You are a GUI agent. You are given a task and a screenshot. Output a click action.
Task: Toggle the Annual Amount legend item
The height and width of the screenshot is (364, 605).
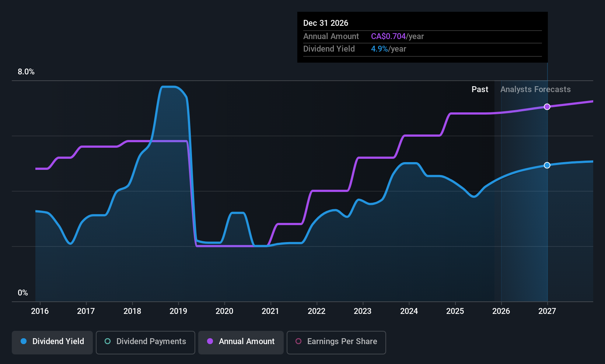[x=241, y=342]
